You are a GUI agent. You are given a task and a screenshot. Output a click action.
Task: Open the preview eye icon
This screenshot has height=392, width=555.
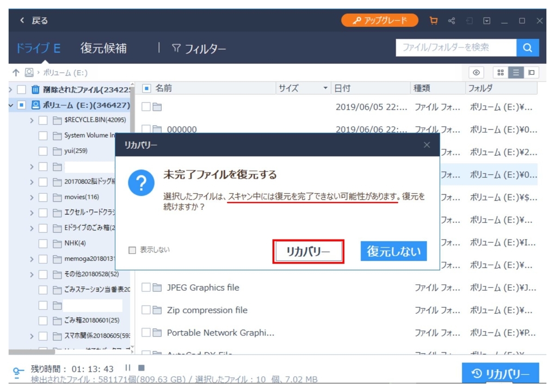[476, 73]
